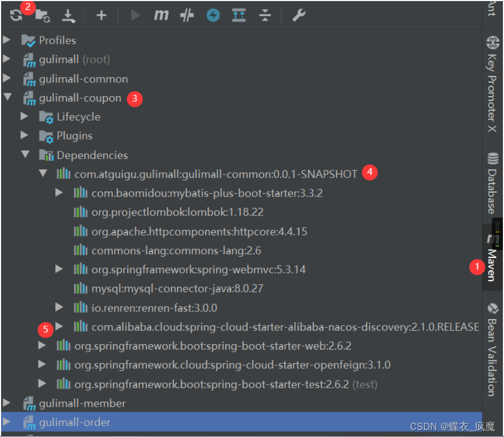Select 'Lifecycle' tree label
Image resolution: width=504 pixels, height=437 pixels.
(x=79, y=117)
